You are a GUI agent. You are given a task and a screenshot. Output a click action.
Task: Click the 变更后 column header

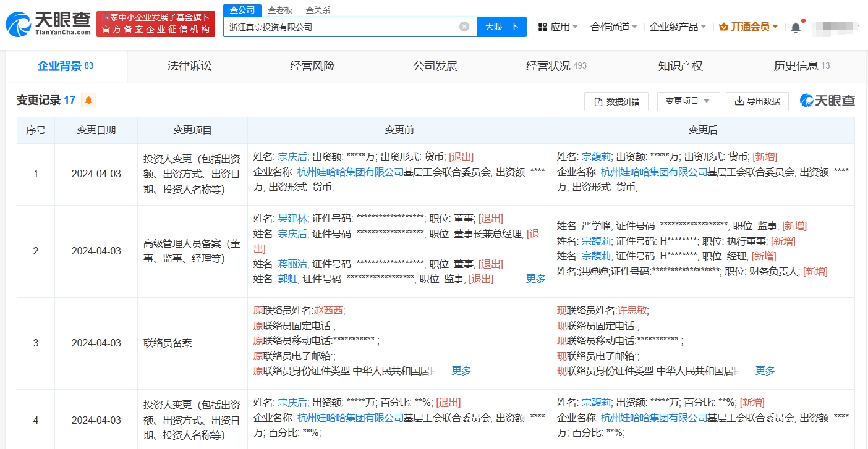click(703, 130)
